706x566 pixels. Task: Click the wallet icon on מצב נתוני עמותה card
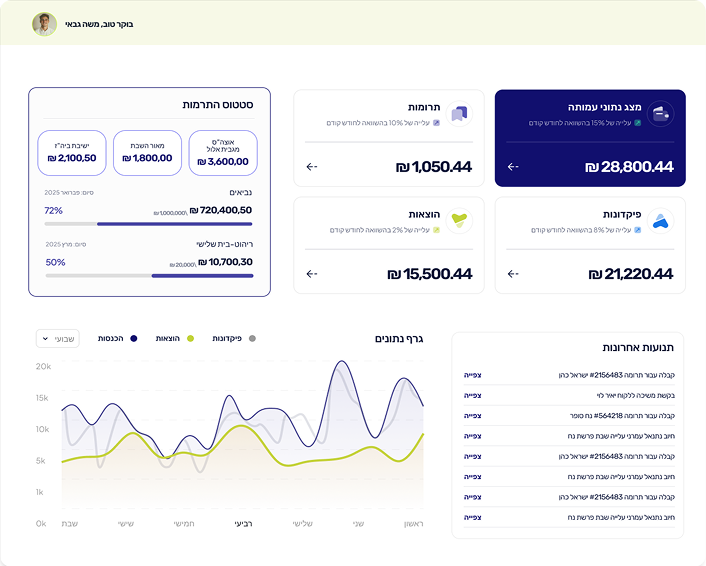pyautogui.click(x=659, y=113)
